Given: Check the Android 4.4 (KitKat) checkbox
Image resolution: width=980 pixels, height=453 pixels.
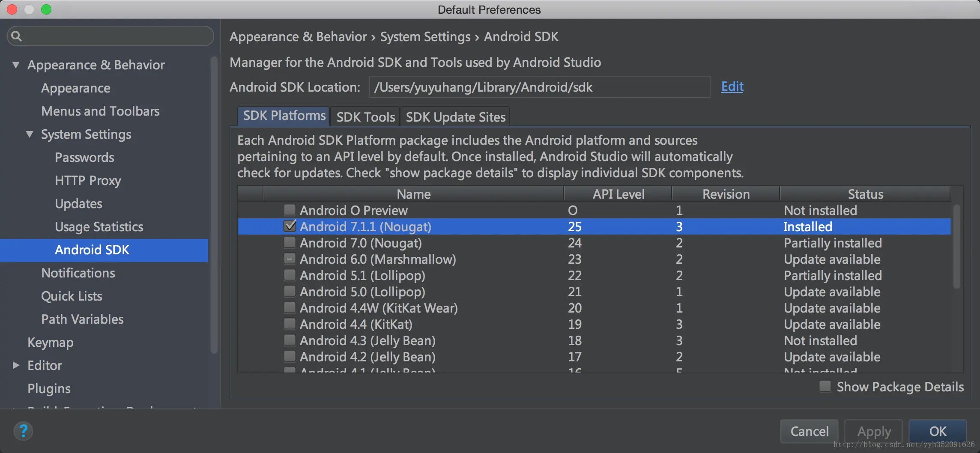Looking at the screenshot, I should tap(290, 324).
